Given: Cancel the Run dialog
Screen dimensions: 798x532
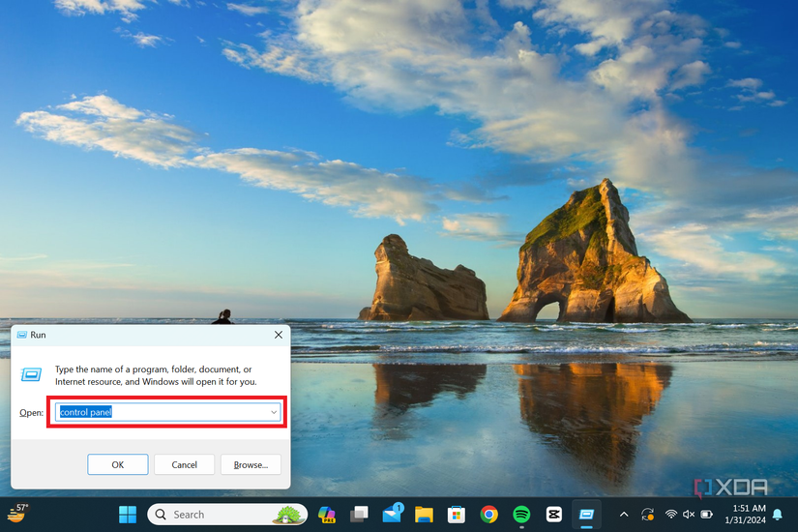Looking at the screenshot, I should click(x=184, y=464).
